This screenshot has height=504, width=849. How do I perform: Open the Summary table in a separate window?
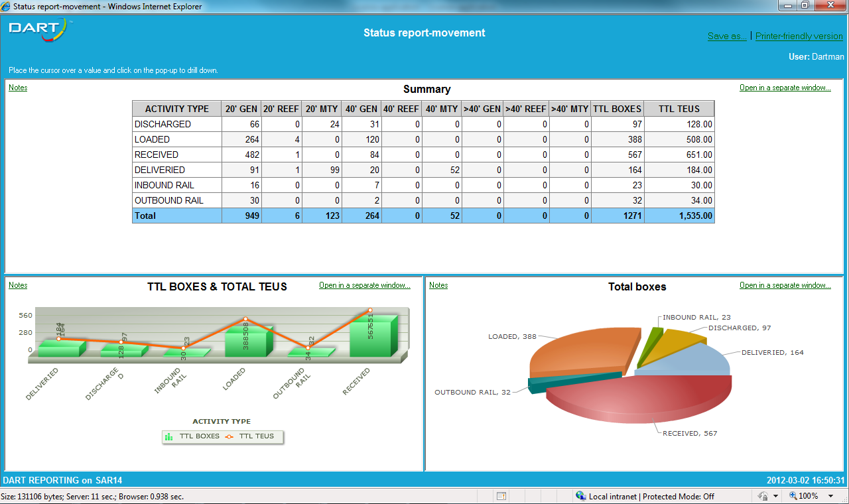tap(785, 88)
